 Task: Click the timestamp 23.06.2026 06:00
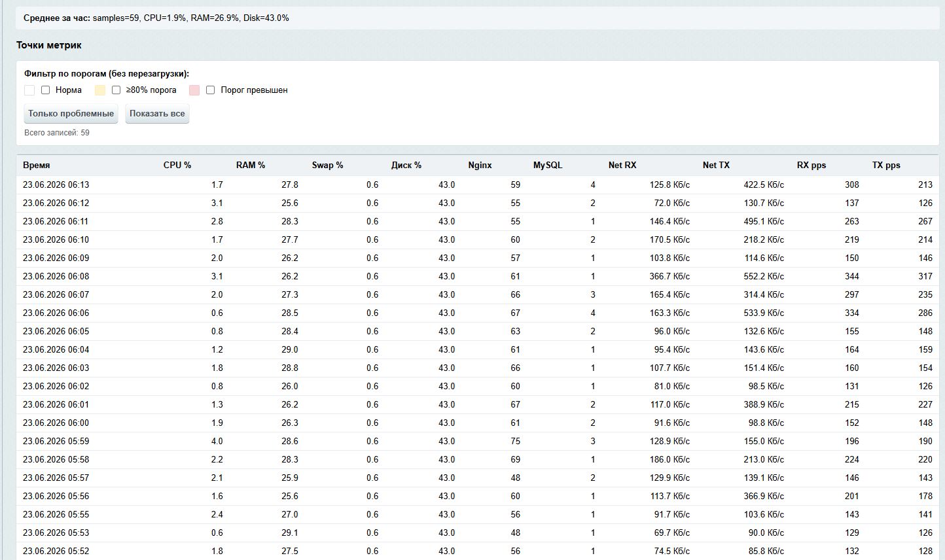56,423
